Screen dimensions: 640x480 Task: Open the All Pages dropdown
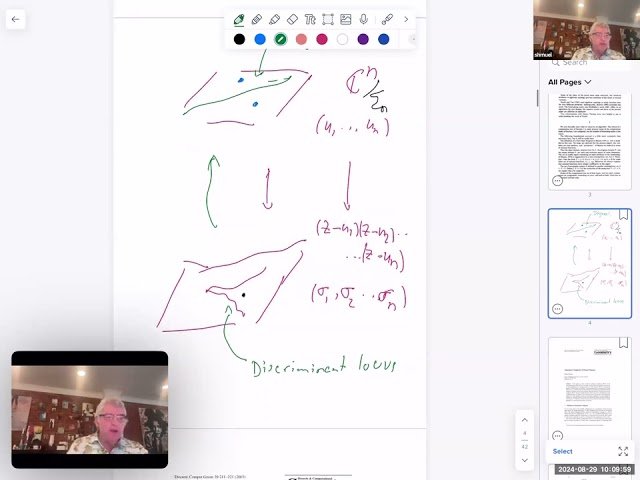point(569,82)
